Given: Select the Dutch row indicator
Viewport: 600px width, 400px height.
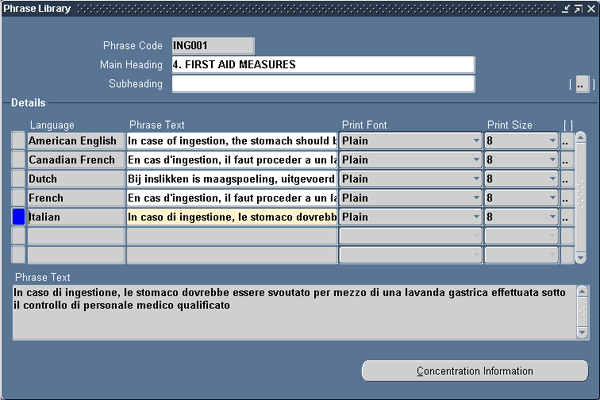Looking at the screenshot, I should tap(17, 179).
